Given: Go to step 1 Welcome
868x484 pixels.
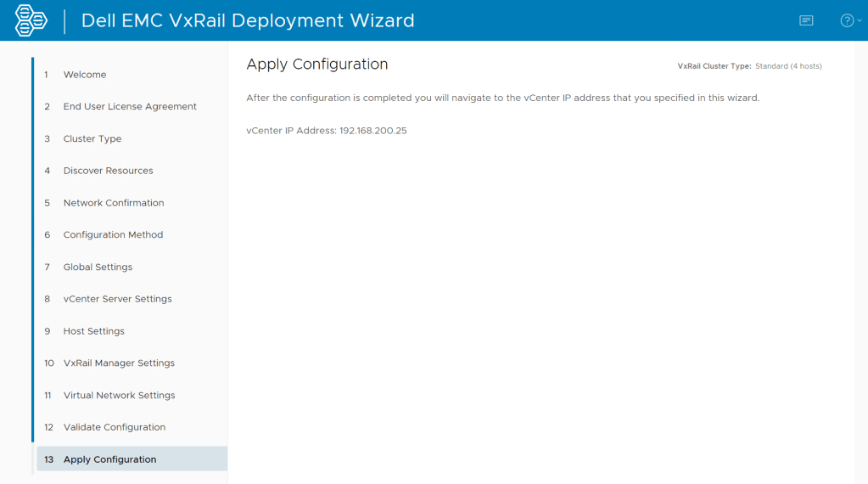Looking at the screenshot, I should coord(85,75).
